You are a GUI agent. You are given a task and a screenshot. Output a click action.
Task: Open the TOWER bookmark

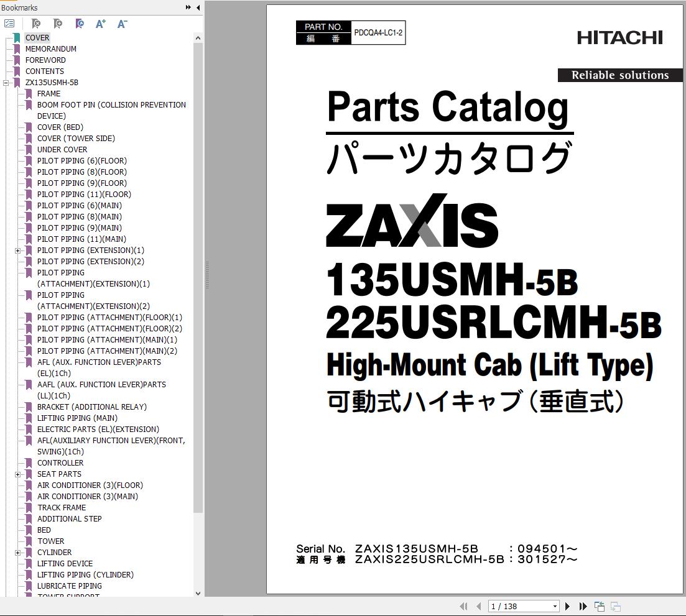point(51,541)
